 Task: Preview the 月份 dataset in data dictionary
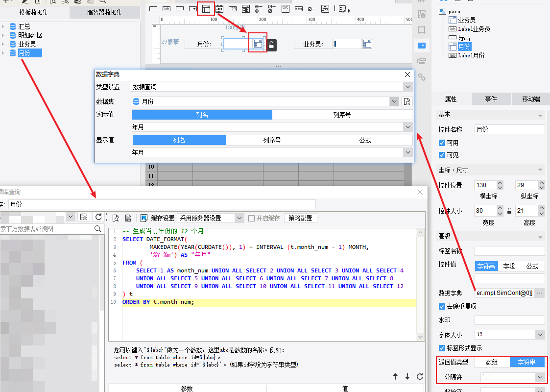407,101
